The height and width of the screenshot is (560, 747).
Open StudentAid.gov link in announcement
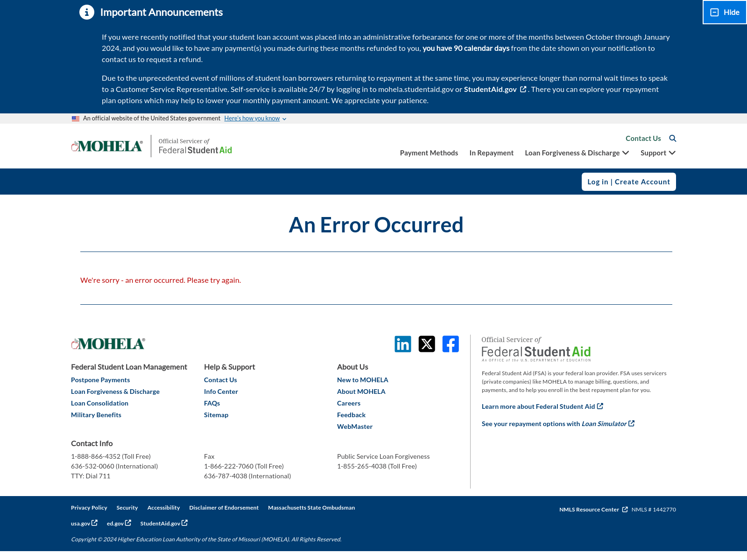[x=490, y=89]
